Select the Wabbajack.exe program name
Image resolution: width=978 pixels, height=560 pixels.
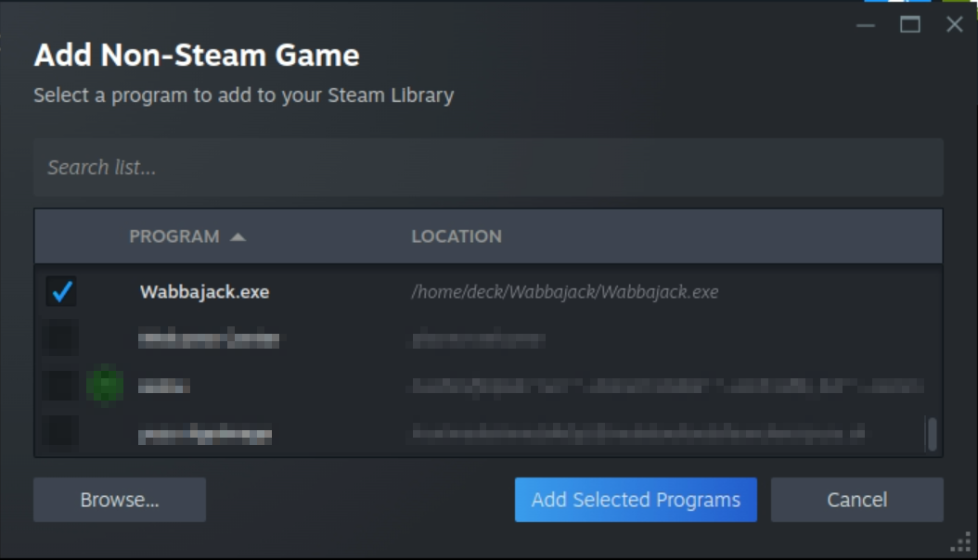tap(204, 291)
